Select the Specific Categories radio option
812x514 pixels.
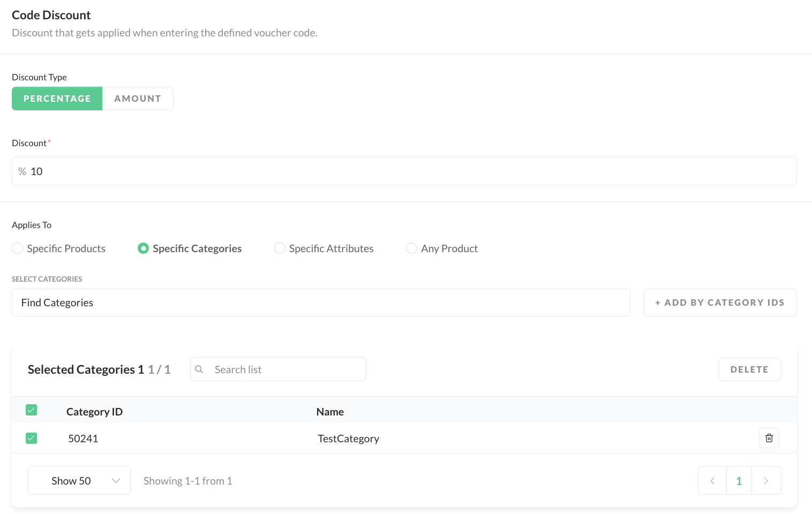coord(143,248)
